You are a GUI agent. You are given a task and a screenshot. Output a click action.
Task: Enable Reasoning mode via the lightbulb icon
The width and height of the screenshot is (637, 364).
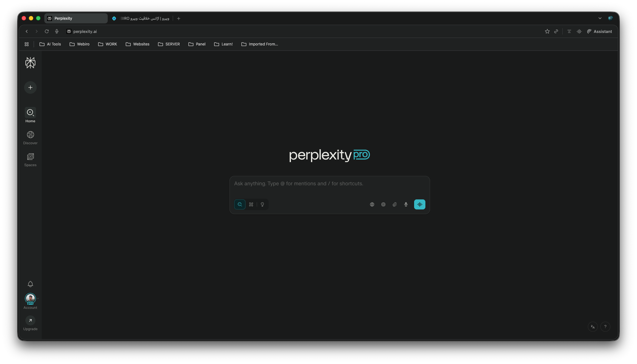coord(262,204)
